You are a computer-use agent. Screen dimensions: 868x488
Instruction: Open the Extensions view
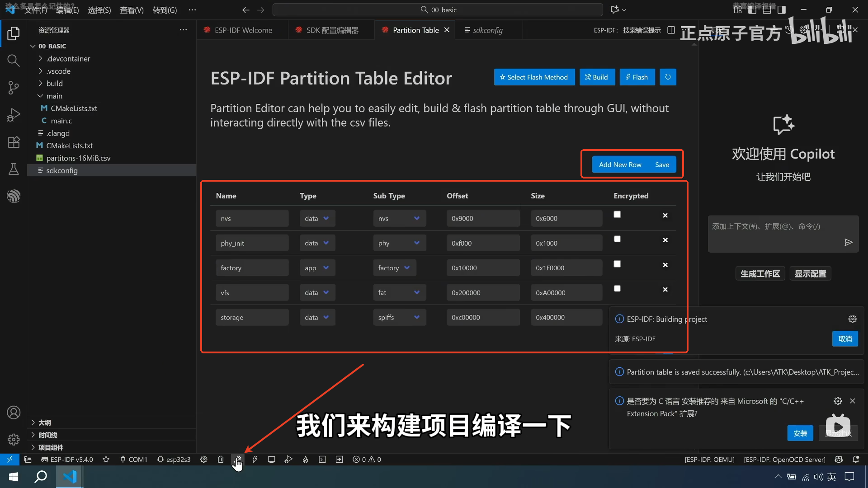coord(14,142)
